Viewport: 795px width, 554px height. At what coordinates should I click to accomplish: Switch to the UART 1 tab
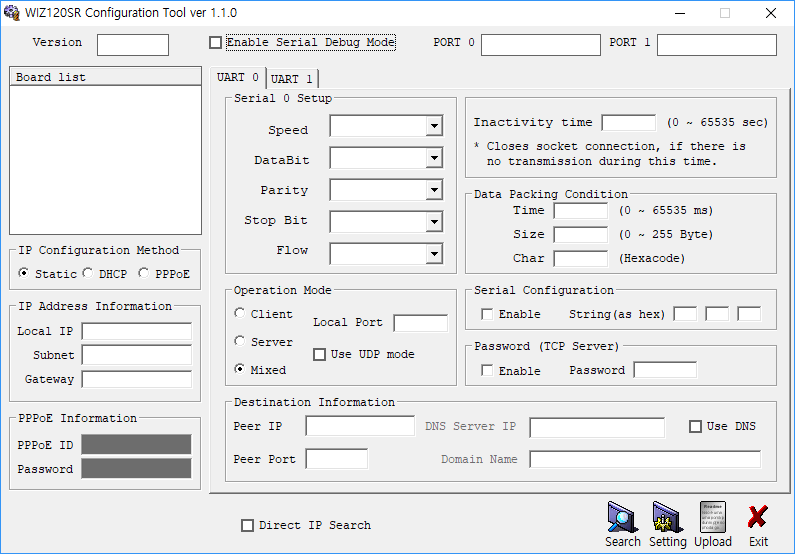click(x=292, y=79)
